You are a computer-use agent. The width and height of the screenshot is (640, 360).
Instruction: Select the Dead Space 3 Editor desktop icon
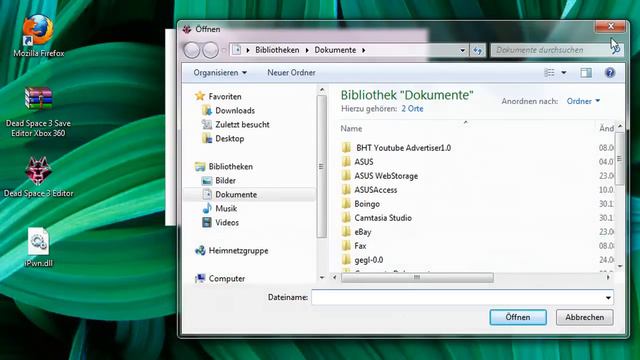38,177
